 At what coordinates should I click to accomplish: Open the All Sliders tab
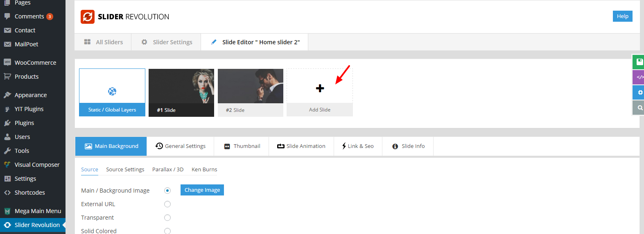tap(103, 42)
